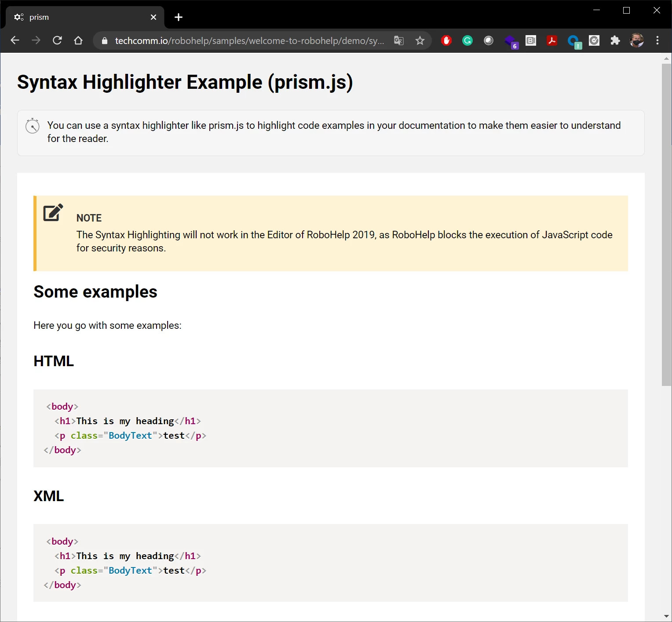
Task: Select the prism browser tab
Action: click(x=85, y=17)
